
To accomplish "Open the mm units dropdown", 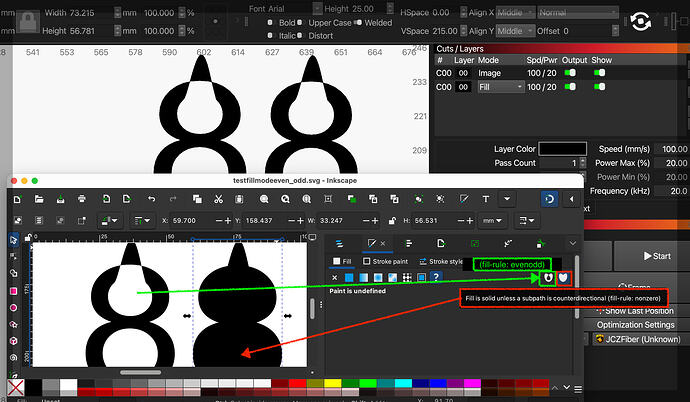I will pos(492,220).
